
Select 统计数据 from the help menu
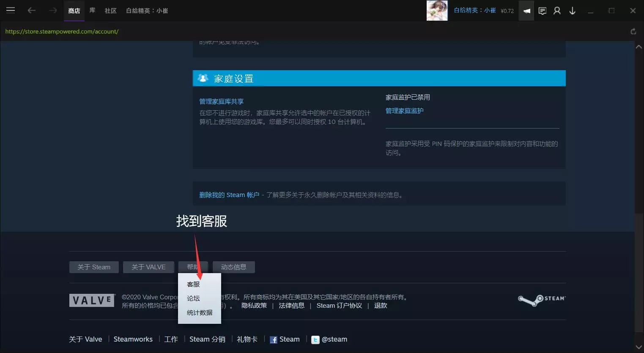point(200,313)
